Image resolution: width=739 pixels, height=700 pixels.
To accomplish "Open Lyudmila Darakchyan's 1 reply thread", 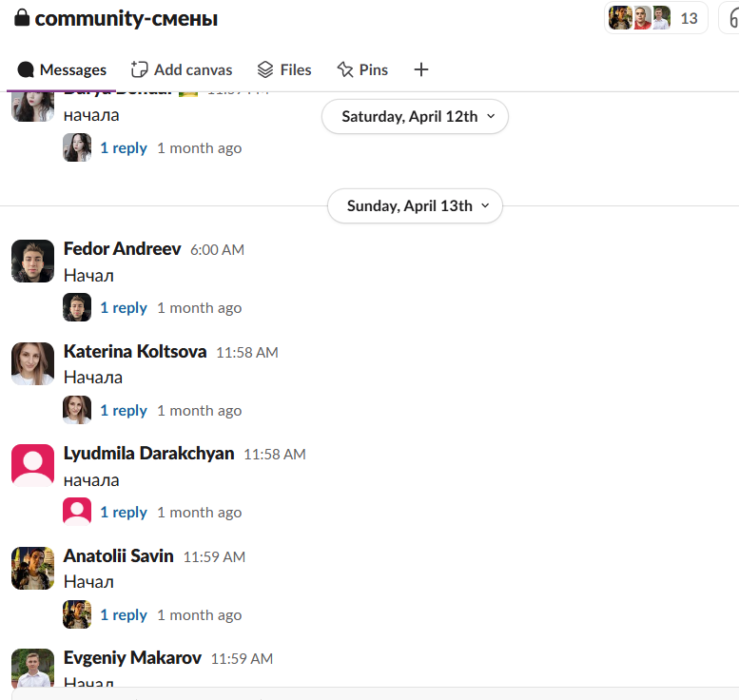I will click(124, 513).
